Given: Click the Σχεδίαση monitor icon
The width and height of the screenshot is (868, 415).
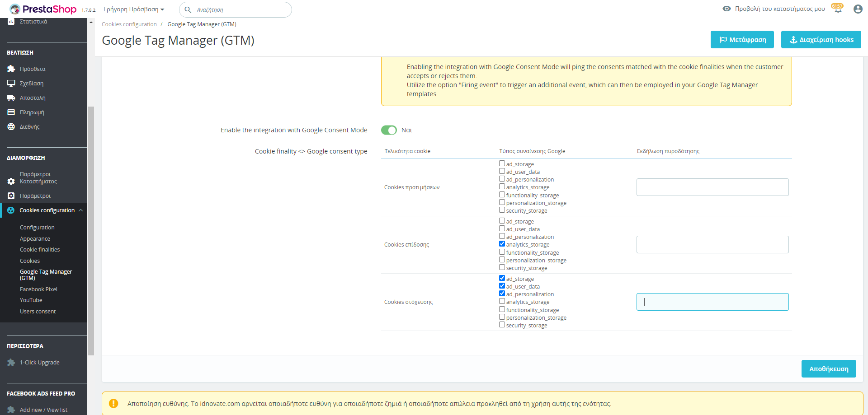Looking at the screenshot, I should pos(11,84).
